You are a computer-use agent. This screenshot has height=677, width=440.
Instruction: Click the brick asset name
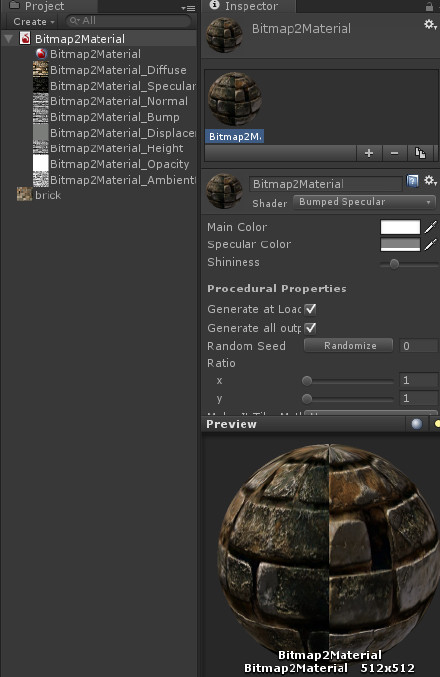tap(48, 195)
